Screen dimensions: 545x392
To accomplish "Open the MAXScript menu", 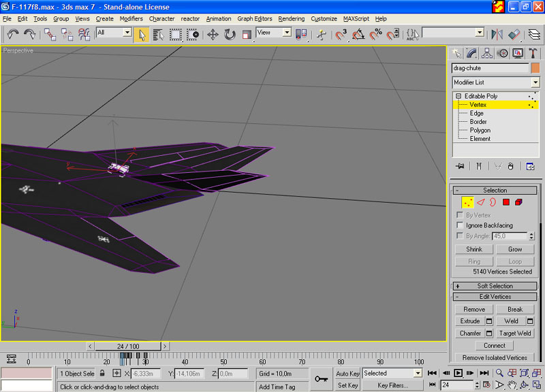I will [356, 19].
